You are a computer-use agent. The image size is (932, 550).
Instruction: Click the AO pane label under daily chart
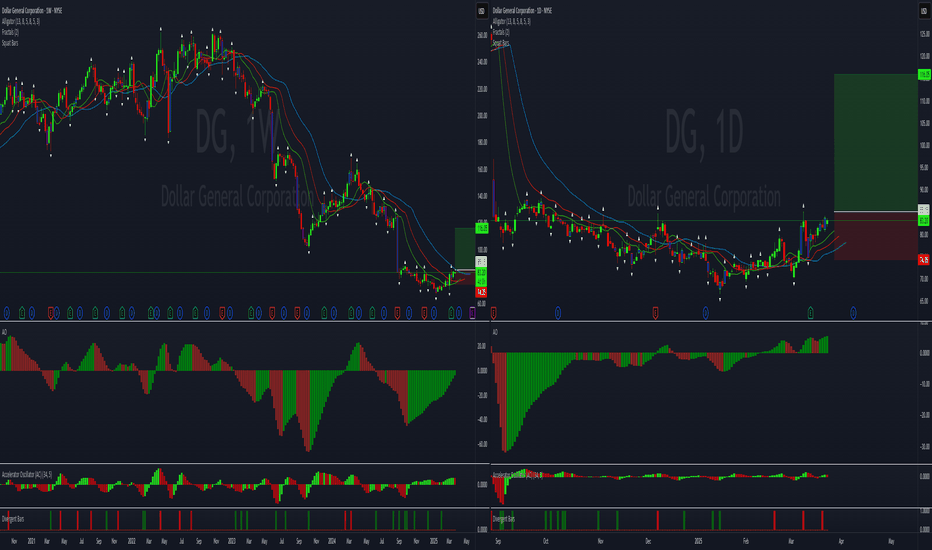click(495, 332)
